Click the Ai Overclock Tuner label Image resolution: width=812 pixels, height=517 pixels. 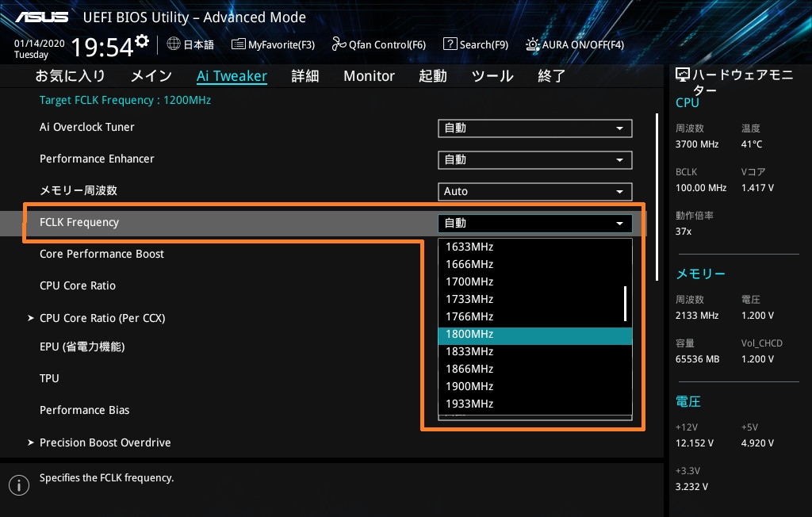click(x=87, y=127)
